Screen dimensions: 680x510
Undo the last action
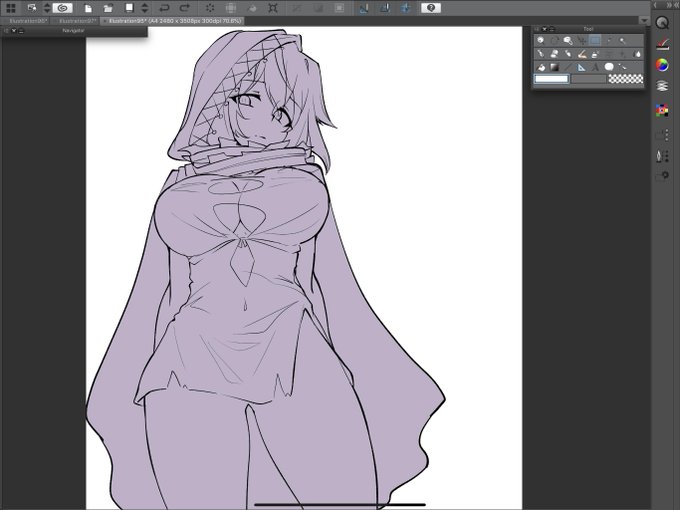click(164, 8)
